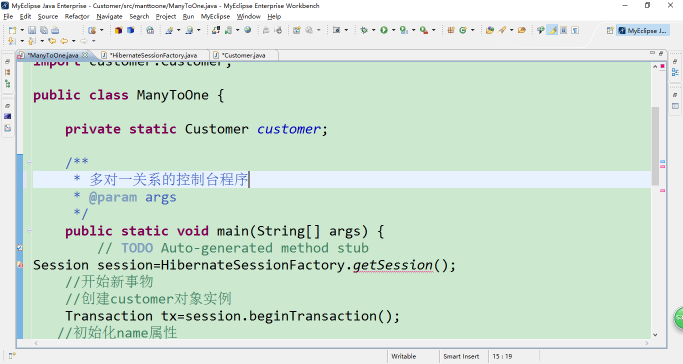Open the Debug dropdown arrow
This screenshot has height=364, width=683.
coord(373,30)
